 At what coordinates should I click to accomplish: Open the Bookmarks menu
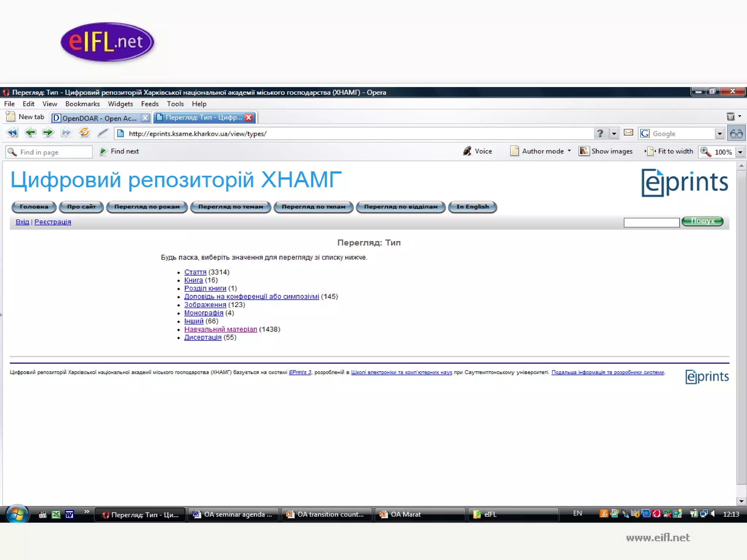pos(82,104)
